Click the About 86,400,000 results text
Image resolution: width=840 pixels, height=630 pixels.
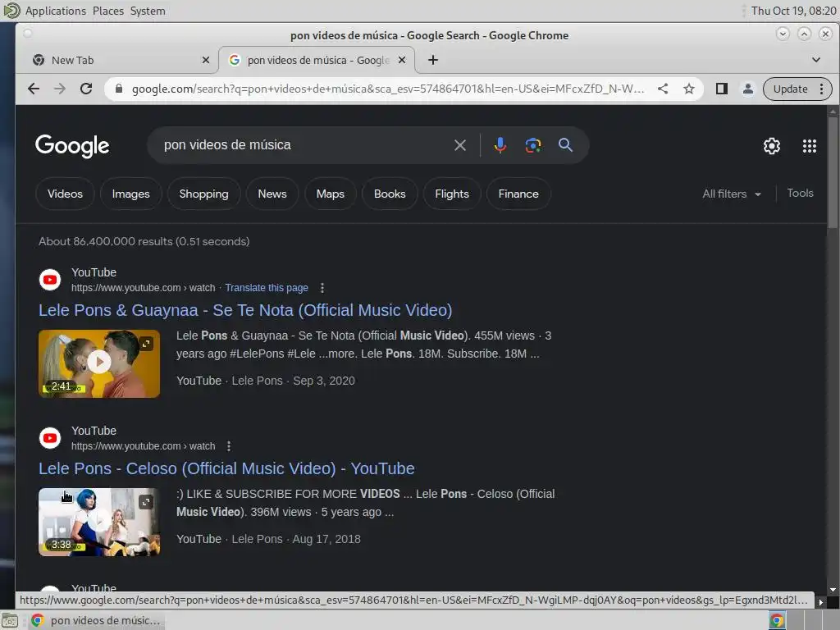pos(144,242)
